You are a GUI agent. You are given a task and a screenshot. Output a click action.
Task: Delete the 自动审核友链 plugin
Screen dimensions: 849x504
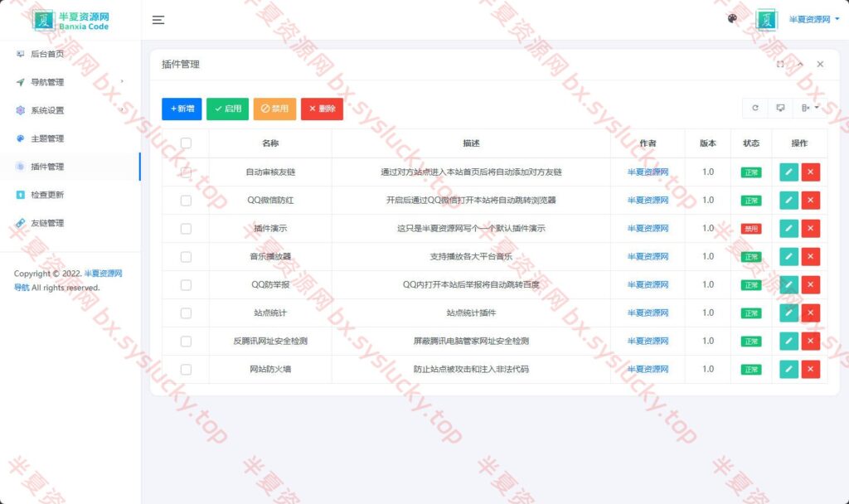point(811,172)
